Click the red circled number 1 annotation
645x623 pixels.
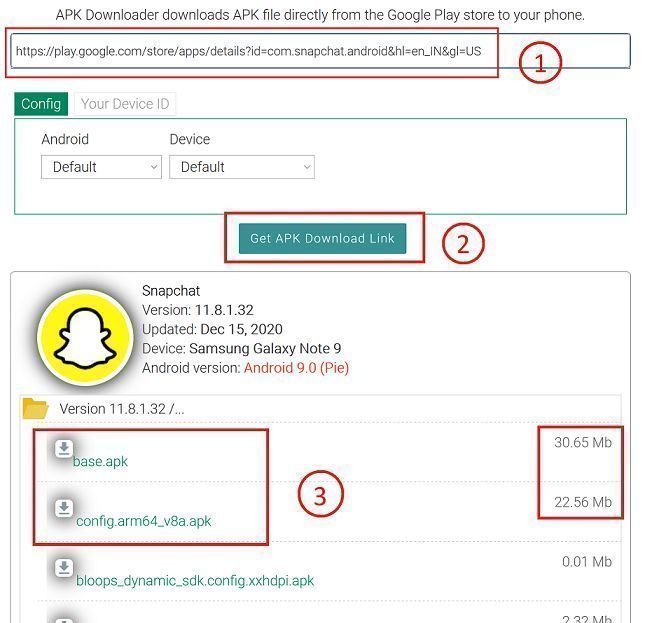click(x=540, y=63)
